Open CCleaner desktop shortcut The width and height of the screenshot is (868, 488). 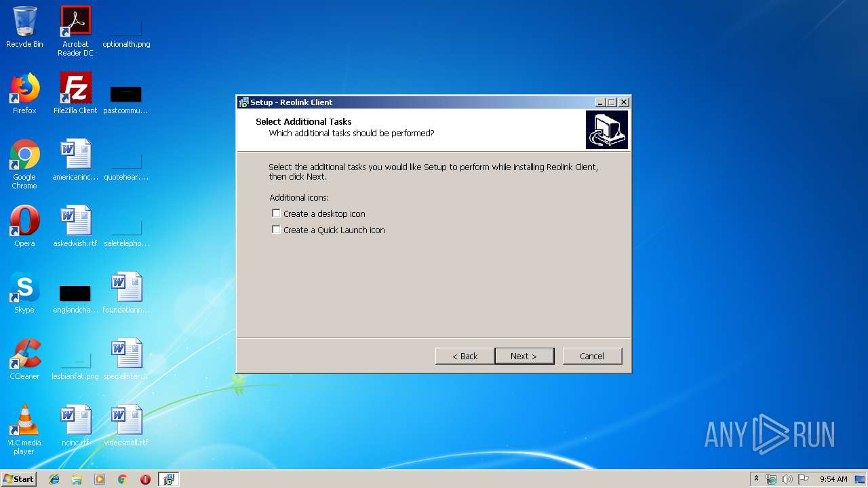click(x=24, y=359)
